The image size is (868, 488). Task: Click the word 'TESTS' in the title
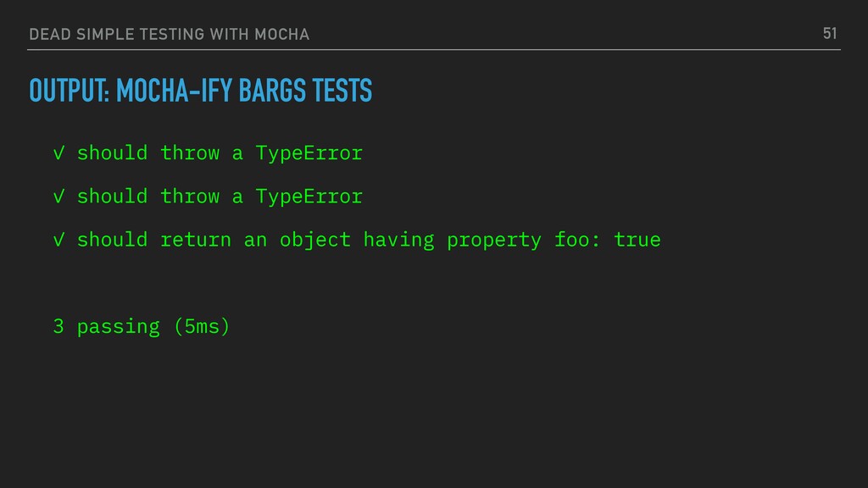point(342,91)
